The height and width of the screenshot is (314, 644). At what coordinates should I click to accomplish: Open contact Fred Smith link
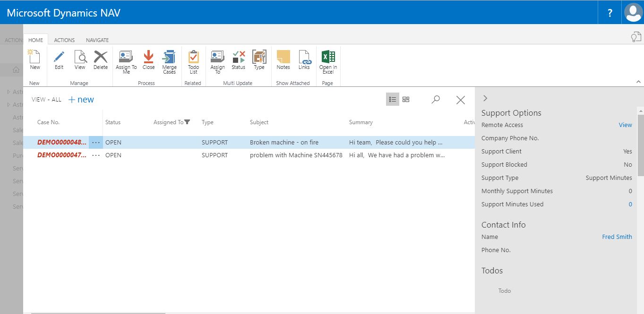pyautogui.click(x=617, y=237)
